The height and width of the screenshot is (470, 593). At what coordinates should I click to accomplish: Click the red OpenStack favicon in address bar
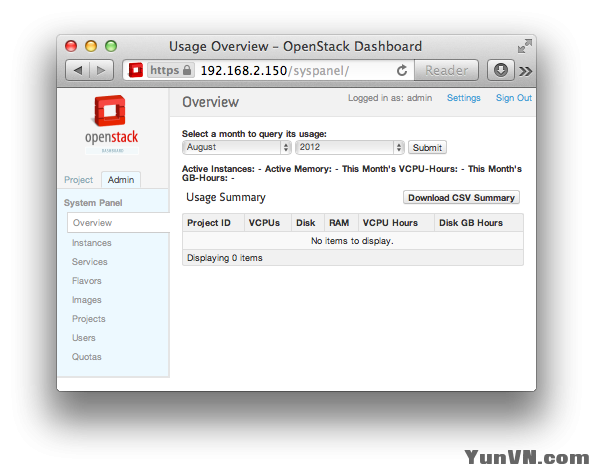pyautogui.click(x=136, y=70)
